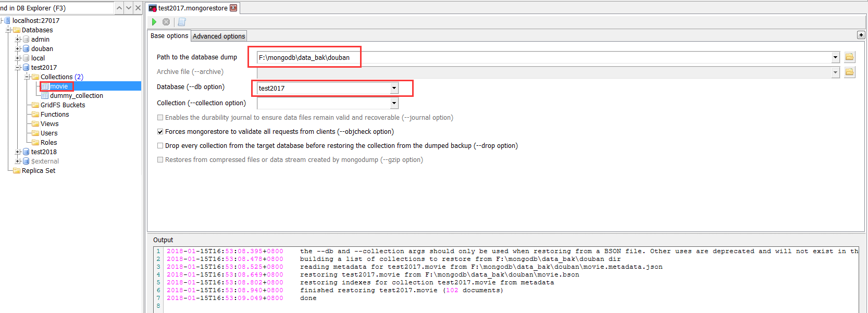Click the find previous up arrow
The height and width of the screenshot is (313, 868).
coord(119,8)
